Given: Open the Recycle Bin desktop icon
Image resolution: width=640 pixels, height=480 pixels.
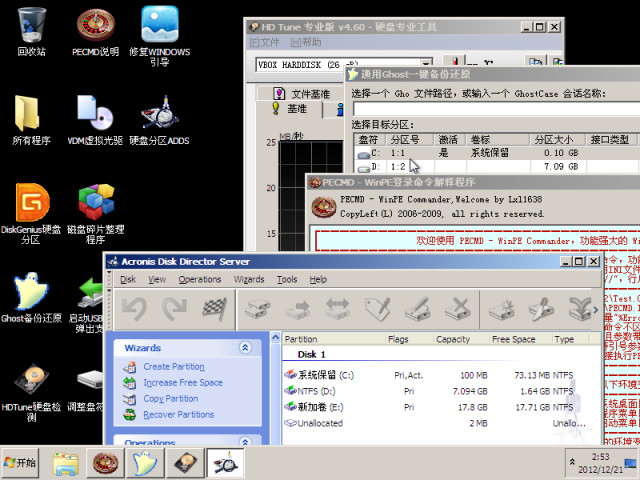Looking at the screenshot, I should pos(31,31).
